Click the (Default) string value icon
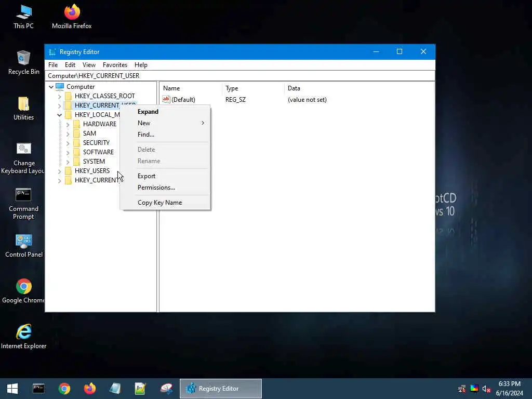Image resolution: width=532 pixels, height=399 pixels. [x=166, y=99]
